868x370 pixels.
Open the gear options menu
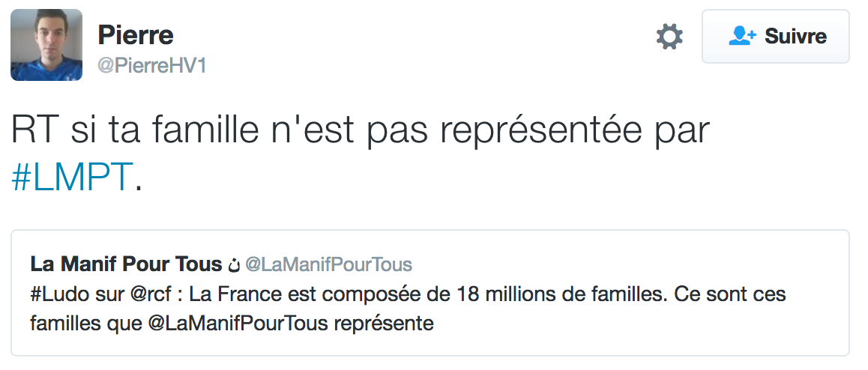click(x=669, y=37)
